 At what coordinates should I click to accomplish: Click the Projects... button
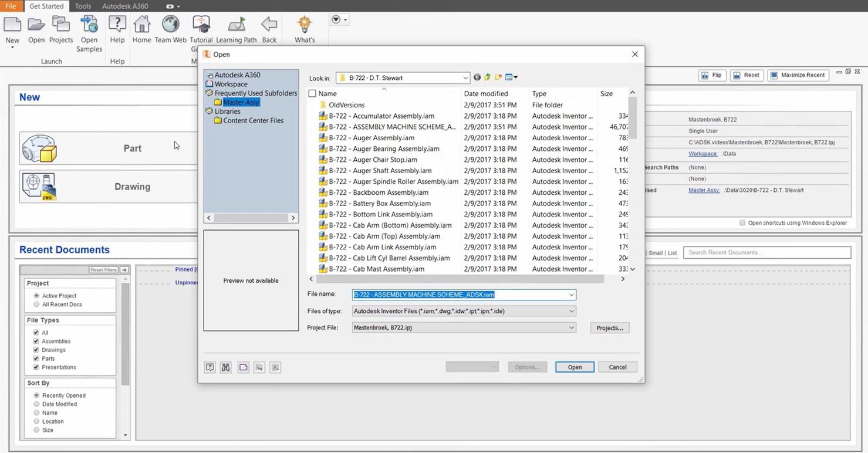610,328
